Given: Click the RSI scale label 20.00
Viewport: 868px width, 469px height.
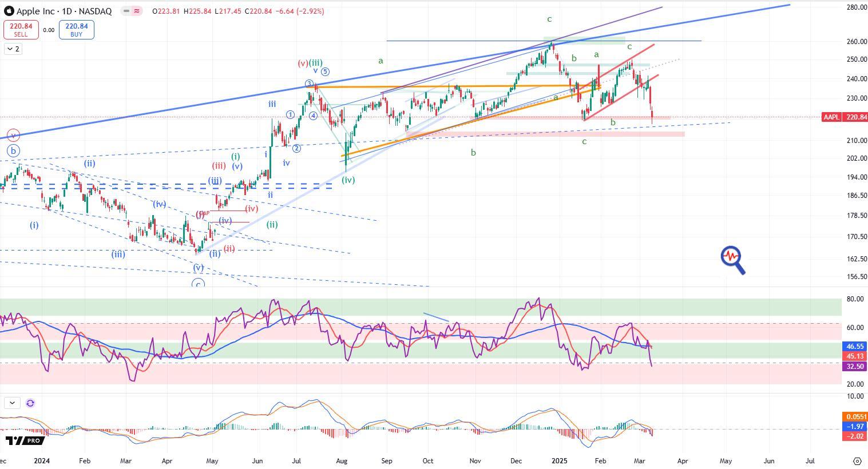Looking at the screenshot, I should 855,384.
